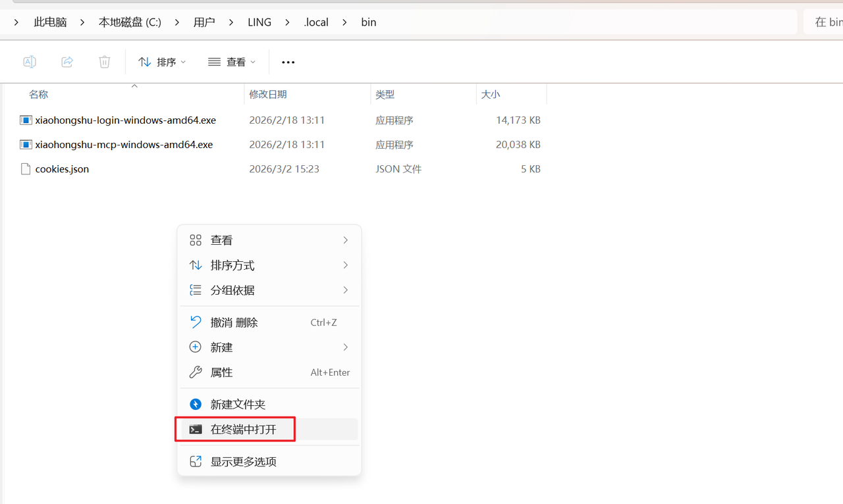The height and width of the screenshot is (504, 843).
Task: Open 查看 submenu in the context menu
Action: [x=269, y=241]
